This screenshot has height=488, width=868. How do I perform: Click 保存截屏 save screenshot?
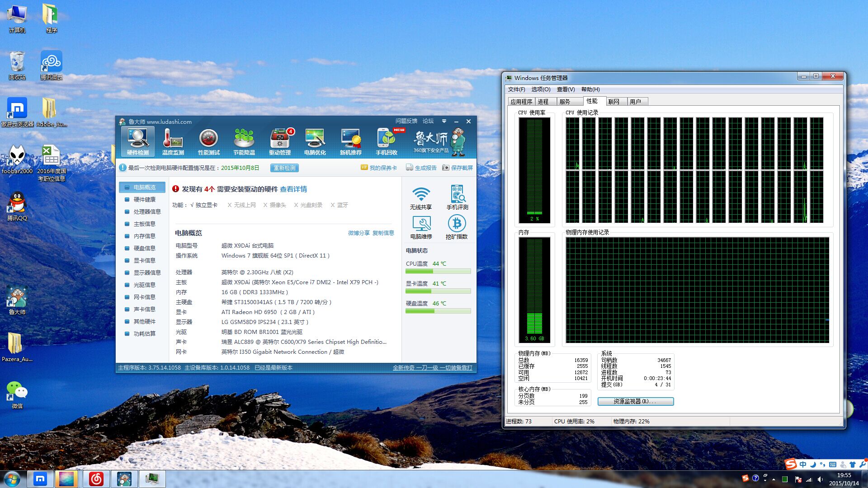click(x=458, y=168)
